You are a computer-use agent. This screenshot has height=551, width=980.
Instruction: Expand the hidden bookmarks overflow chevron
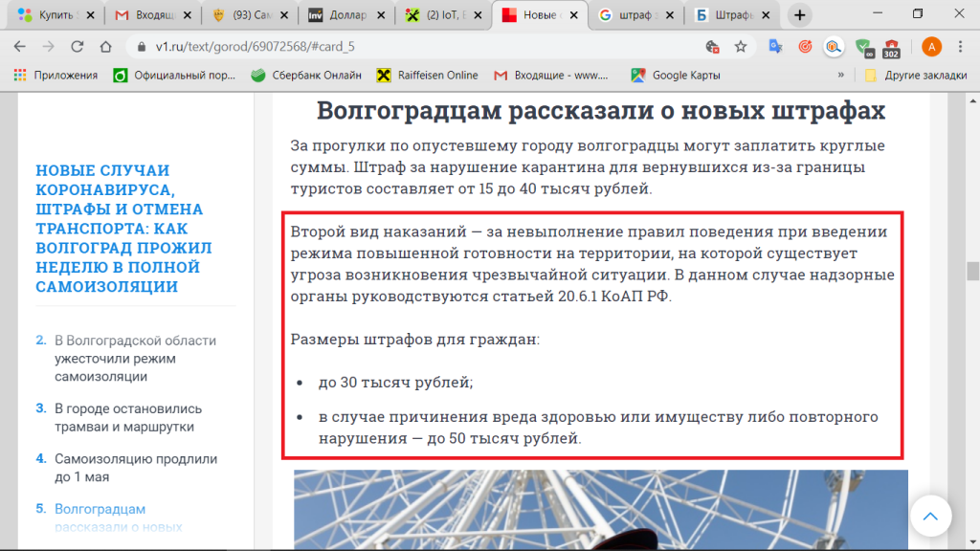[841, 75]
